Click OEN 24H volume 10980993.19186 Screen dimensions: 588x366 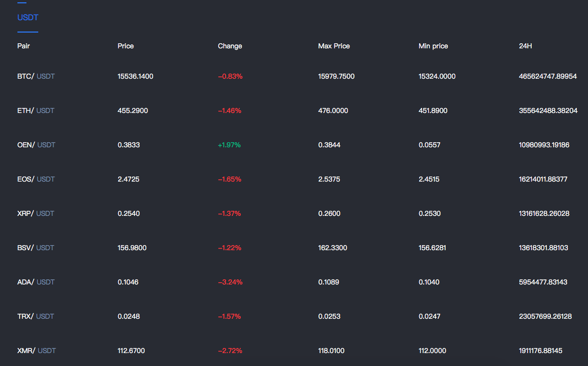click(x=544, y=145)
